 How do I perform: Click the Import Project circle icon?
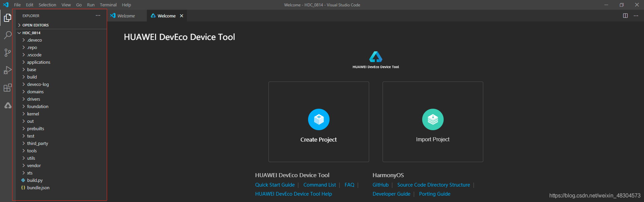tap(433, 119)
